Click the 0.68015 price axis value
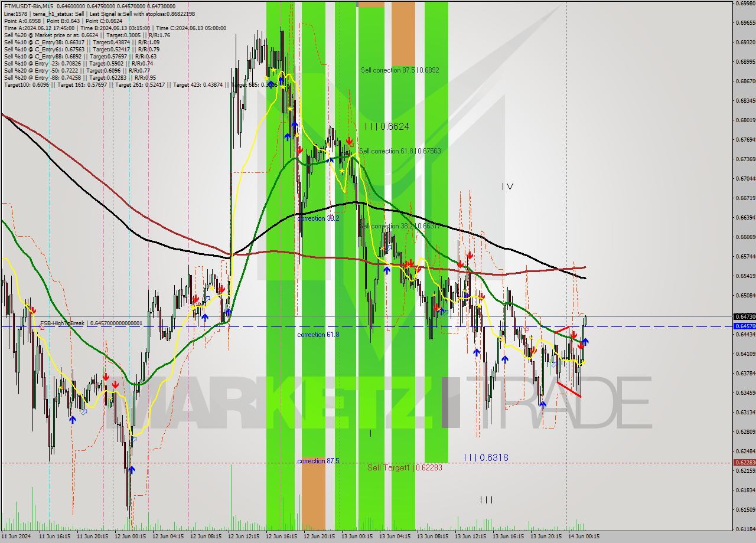 pos(745,120)
